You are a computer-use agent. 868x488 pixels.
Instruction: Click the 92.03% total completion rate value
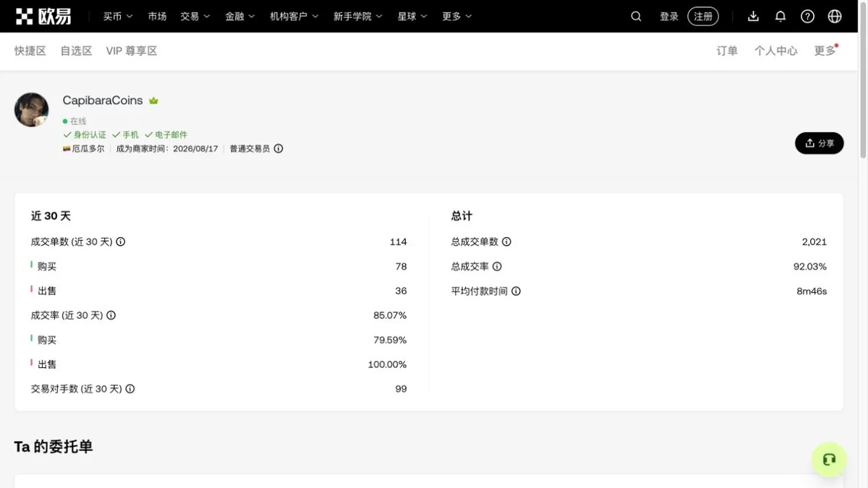(809, 266)
